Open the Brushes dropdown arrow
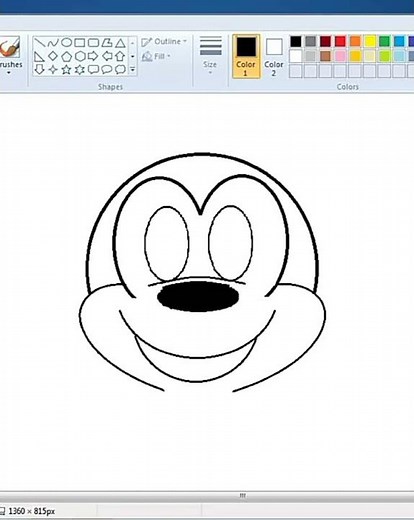This screenshot has width=414, height=520. [x=9, y=73]
